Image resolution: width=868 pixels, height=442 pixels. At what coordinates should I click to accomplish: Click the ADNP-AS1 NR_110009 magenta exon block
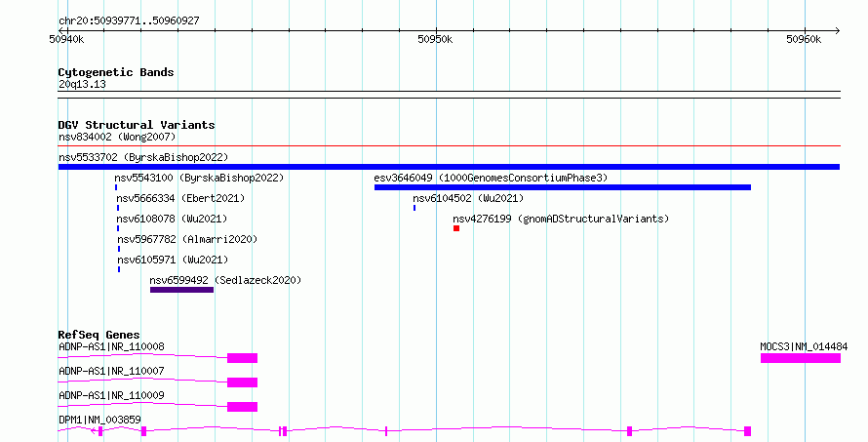pyautogui.click(x=243, y=407)
